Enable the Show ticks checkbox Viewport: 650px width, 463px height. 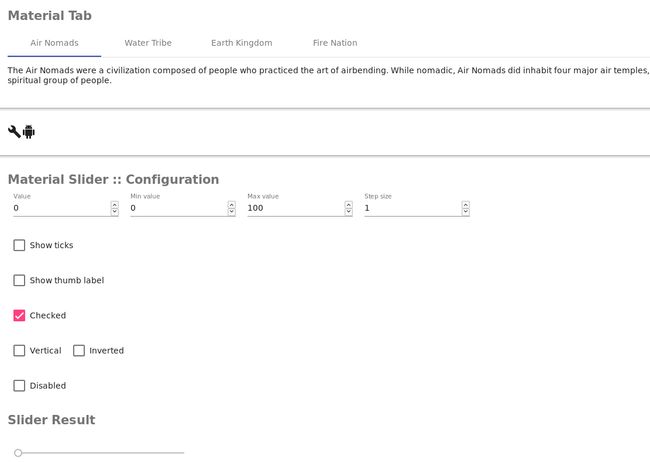point(19,245)
